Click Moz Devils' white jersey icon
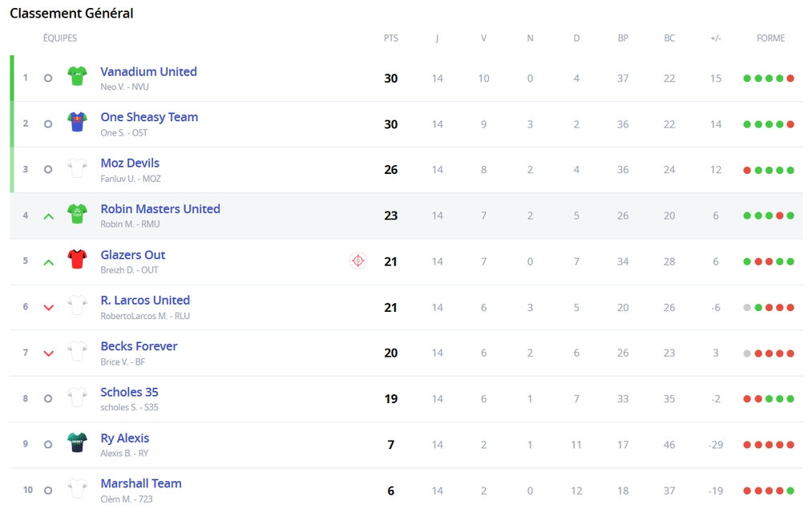 (x=77, y=168)
